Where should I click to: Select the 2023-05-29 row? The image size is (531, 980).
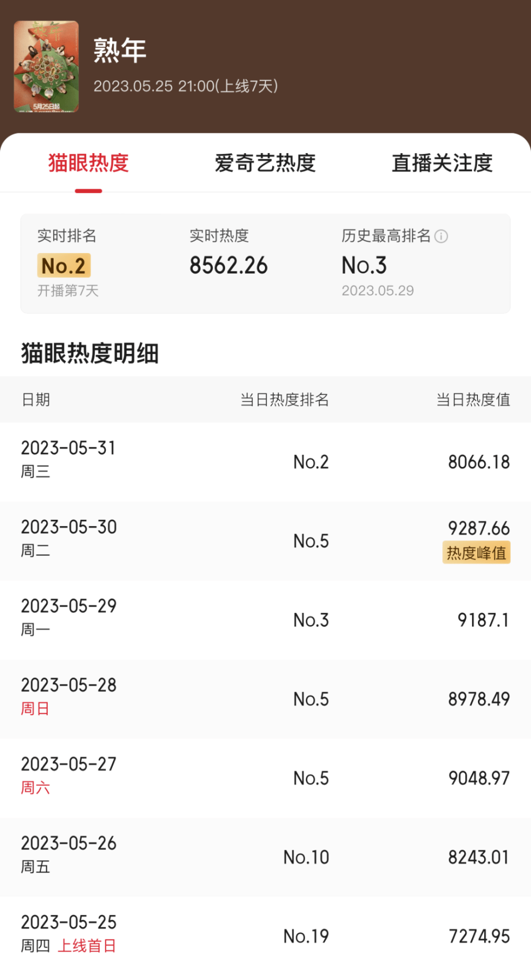(265, 620)
